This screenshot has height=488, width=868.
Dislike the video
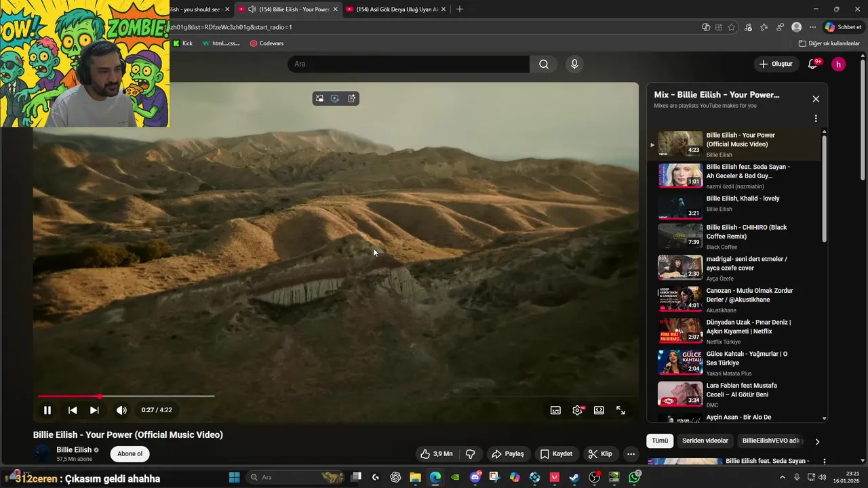[x=470, y=454]
